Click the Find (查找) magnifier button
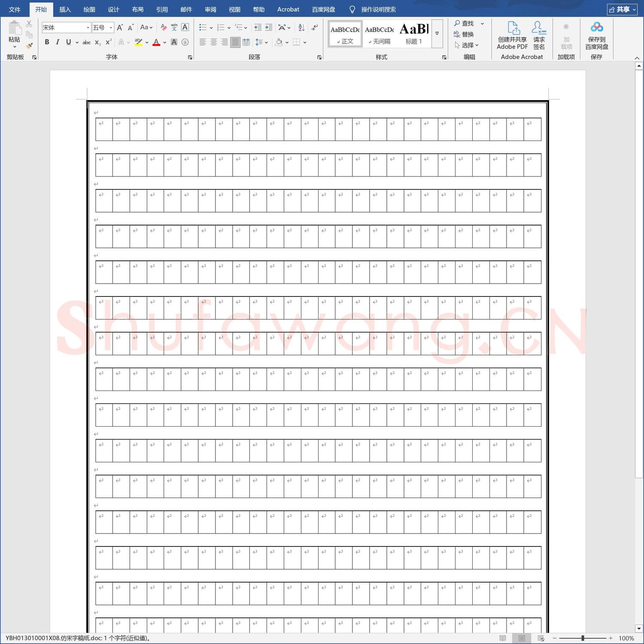644x644 pixels. pyautogui.click(x=464, y=23)
